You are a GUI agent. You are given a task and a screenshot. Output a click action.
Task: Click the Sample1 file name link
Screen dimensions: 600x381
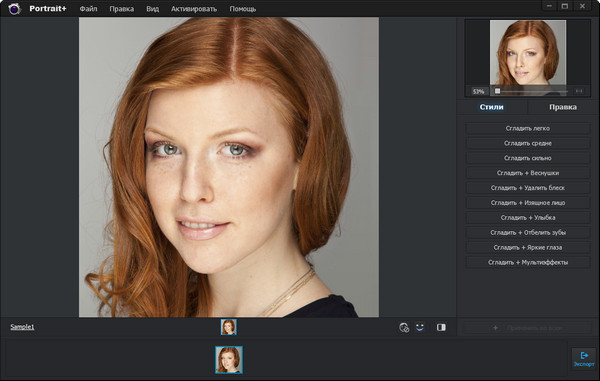coord(22,327)
